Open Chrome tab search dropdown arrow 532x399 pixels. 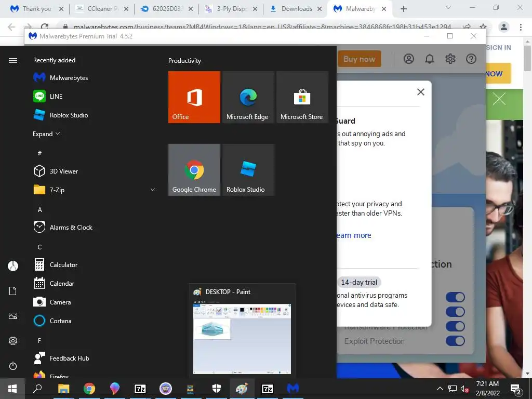[448, 8]
